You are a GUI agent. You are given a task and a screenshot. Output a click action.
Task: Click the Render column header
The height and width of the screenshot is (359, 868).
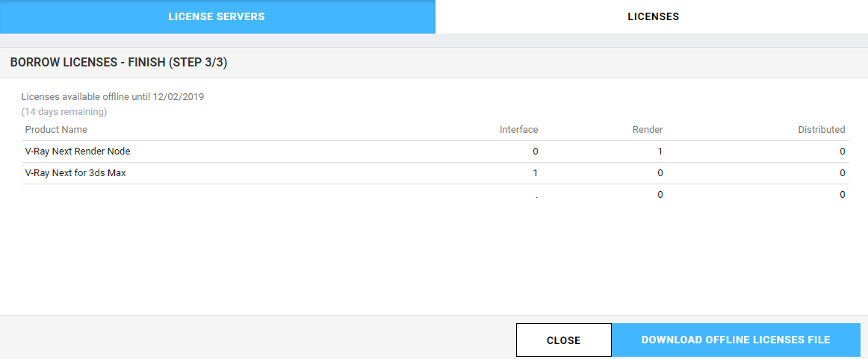pos(648,129)
